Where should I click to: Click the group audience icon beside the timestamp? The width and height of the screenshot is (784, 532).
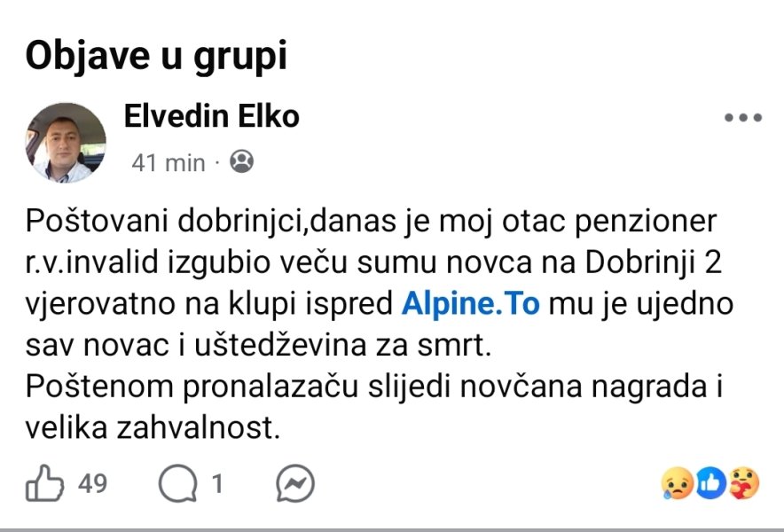(x=241, y=163)
